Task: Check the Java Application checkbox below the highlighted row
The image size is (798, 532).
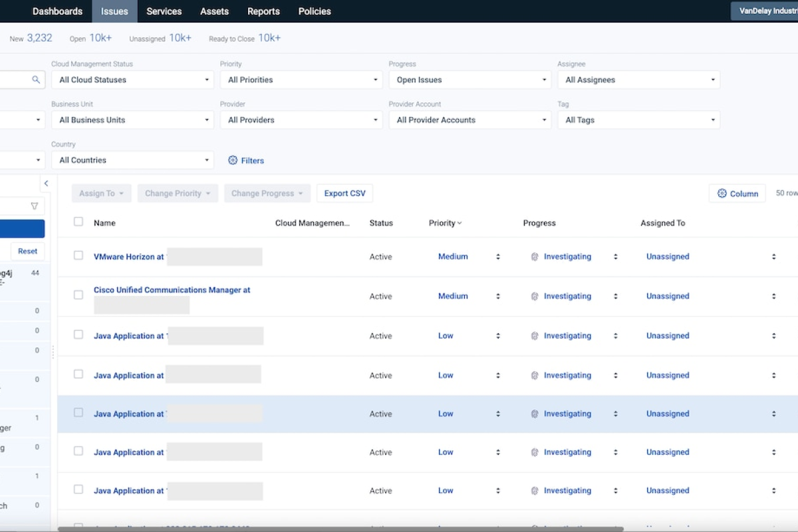Action: tap(78, 451)
